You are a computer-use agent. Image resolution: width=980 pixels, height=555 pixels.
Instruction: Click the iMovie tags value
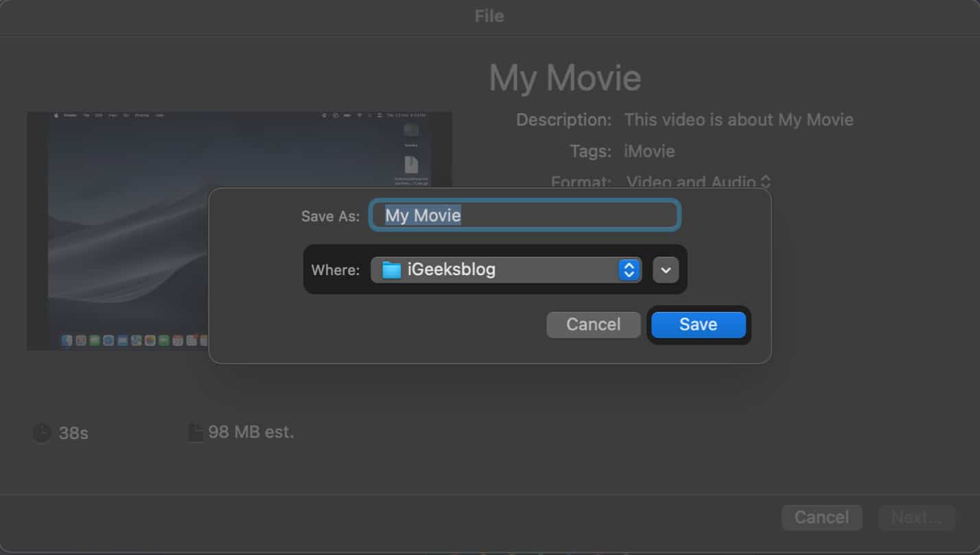pos(649,151)
